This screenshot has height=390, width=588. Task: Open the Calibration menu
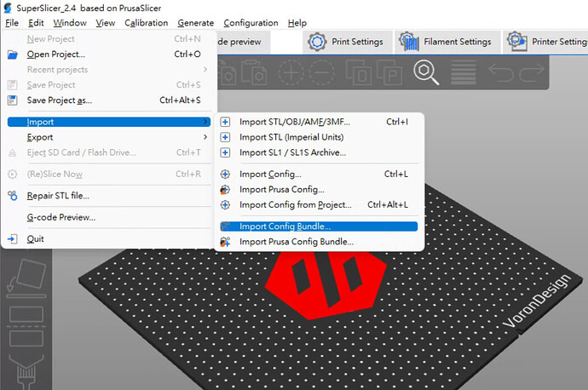point(147,23)
